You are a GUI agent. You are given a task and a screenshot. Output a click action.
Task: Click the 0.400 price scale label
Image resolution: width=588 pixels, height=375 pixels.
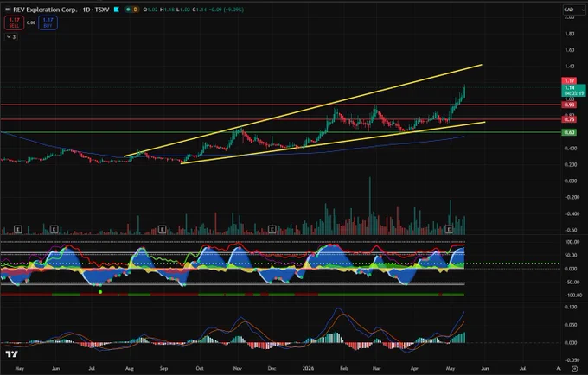coord(571,149)
